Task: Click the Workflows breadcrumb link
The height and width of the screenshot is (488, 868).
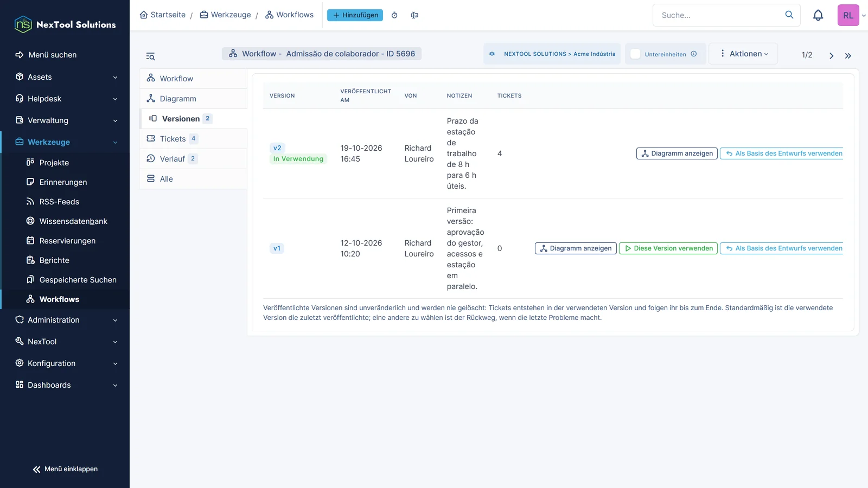Action: (289, 15)
